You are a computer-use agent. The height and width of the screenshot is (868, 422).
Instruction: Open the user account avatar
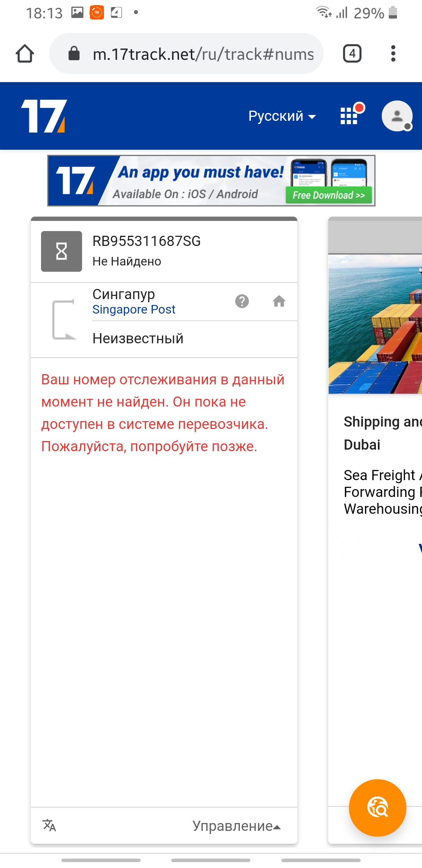coord(397,116)
